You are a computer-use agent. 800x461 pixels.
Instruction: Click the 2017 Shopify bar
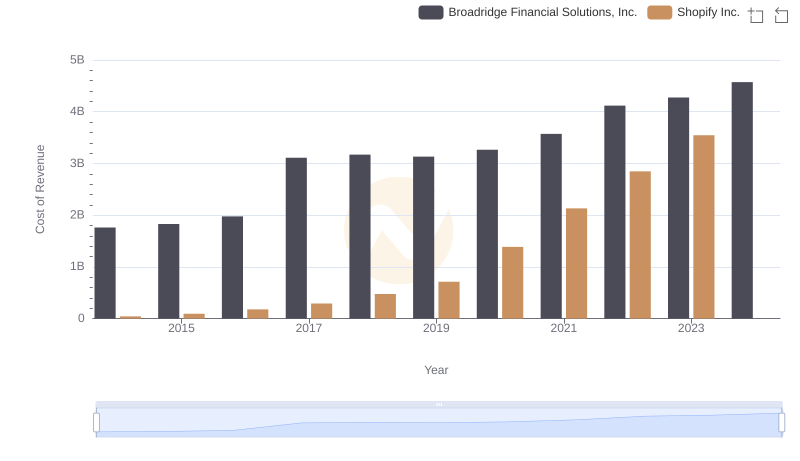321,311
